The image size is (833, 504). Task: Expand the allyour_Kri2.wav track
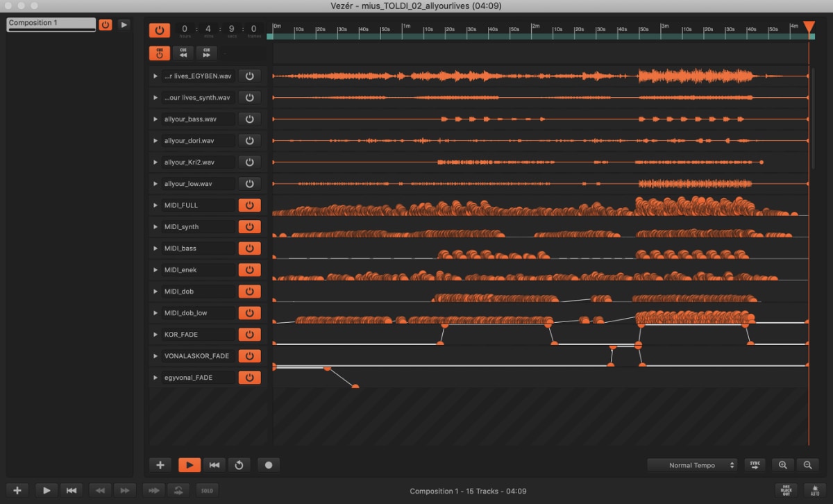(155, 162)
